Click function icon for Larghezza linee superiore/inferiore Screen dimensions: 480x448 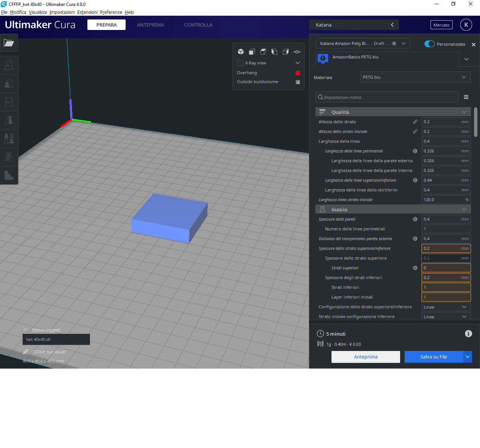pos(415,180)
